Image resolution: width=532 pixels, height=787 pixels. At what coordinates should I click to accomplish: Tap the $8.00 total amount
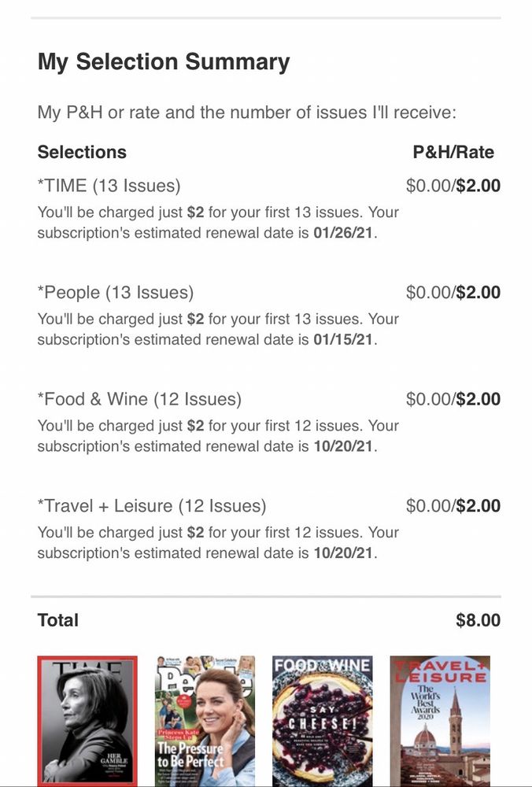478,620
